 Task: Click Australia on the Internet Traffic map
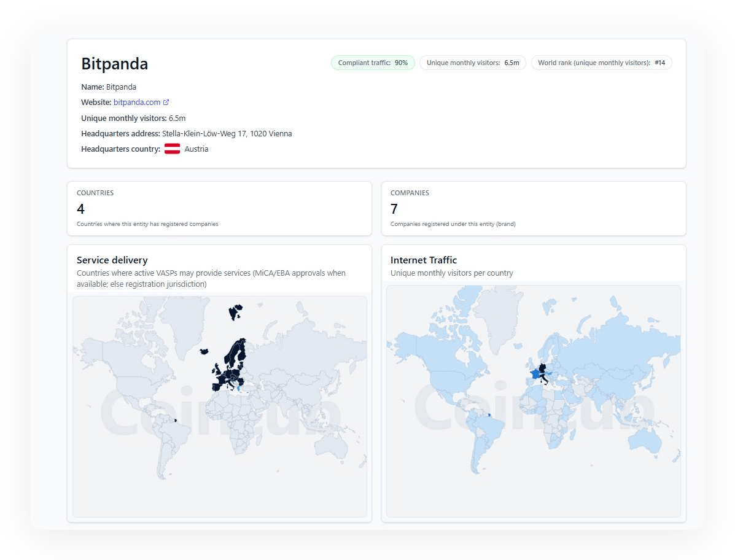(x=645, y=440)
